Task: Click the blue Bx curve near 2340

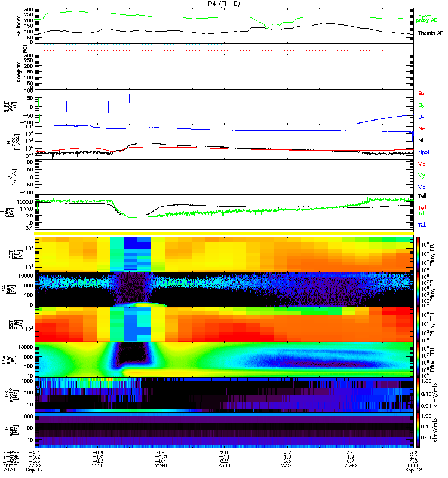Action: click(x=385, y=118)
